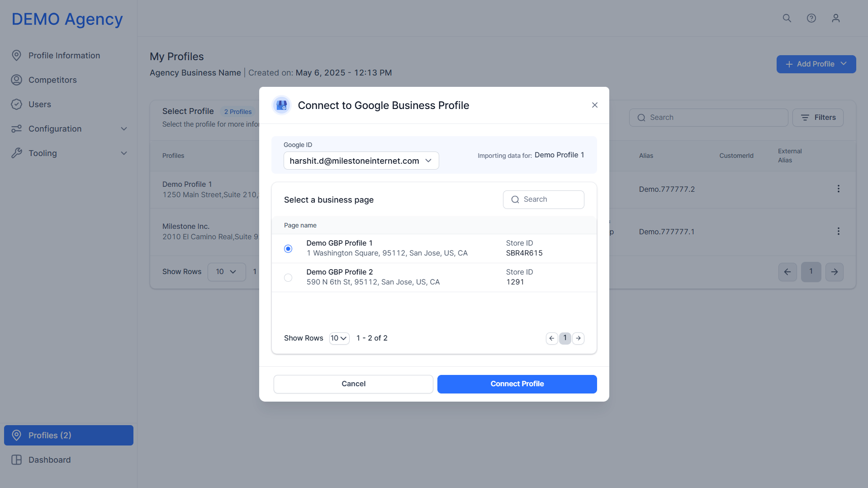Open Show Rows dropdown in My Profiles table

(x=227, y=272)
